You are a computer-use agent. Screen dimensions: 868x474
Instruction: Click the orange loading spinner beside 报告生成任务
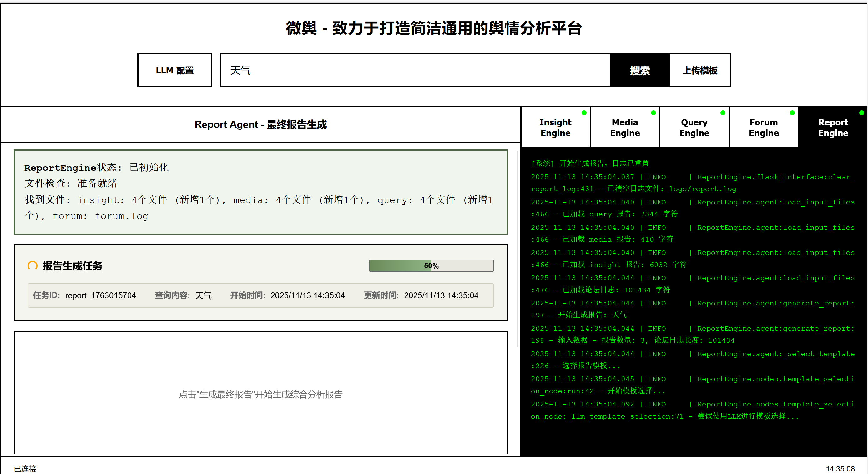pos(32,265)
